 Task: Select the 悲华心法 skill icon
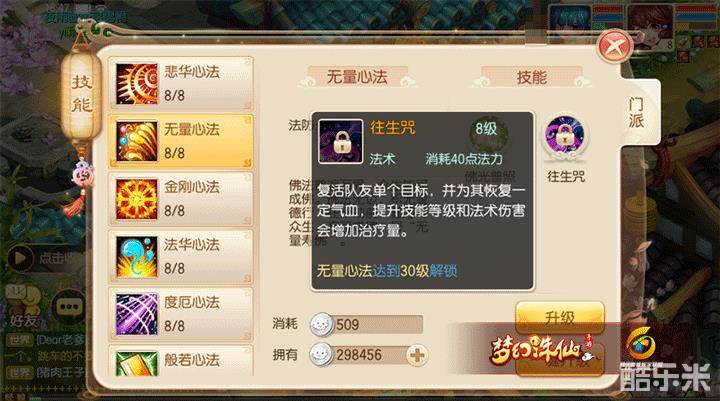[x=137, y=84]
